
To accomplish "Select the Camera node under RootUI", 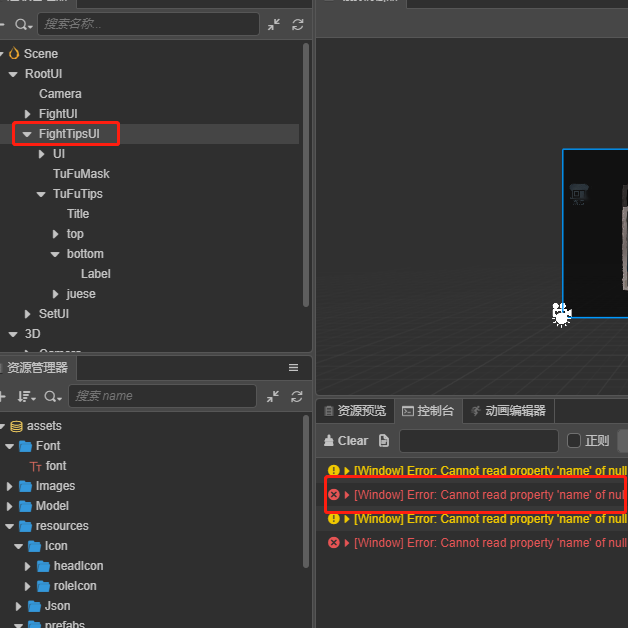I will click(x=60, y=94).
